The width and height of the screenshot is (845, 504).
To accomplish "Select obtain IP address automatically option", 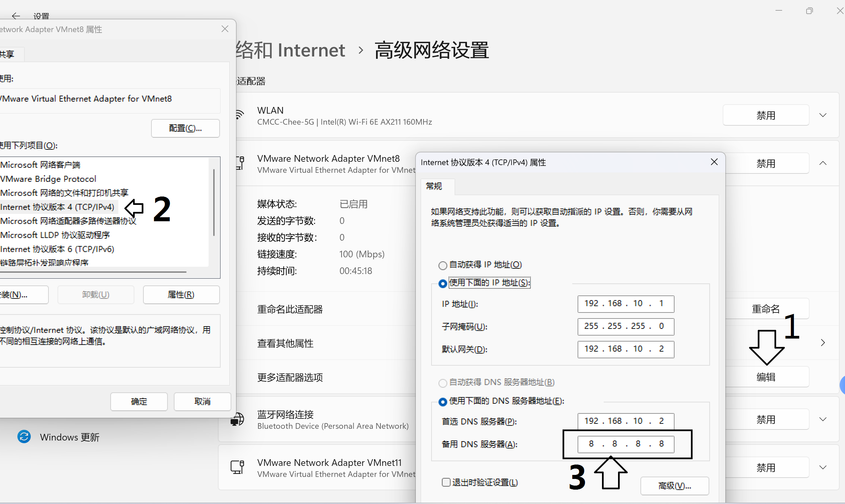I will tap(443, 265).
